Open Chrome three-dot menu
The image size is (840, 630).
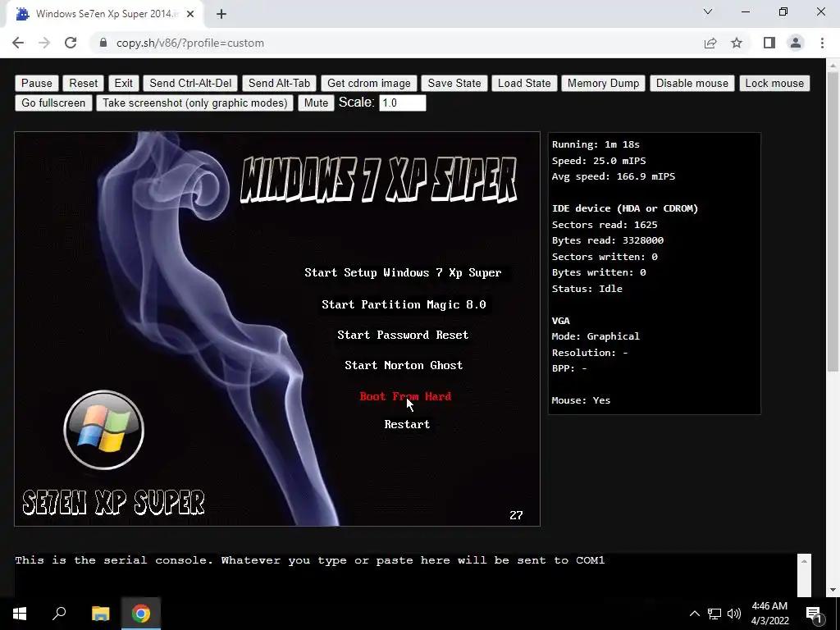822,43
